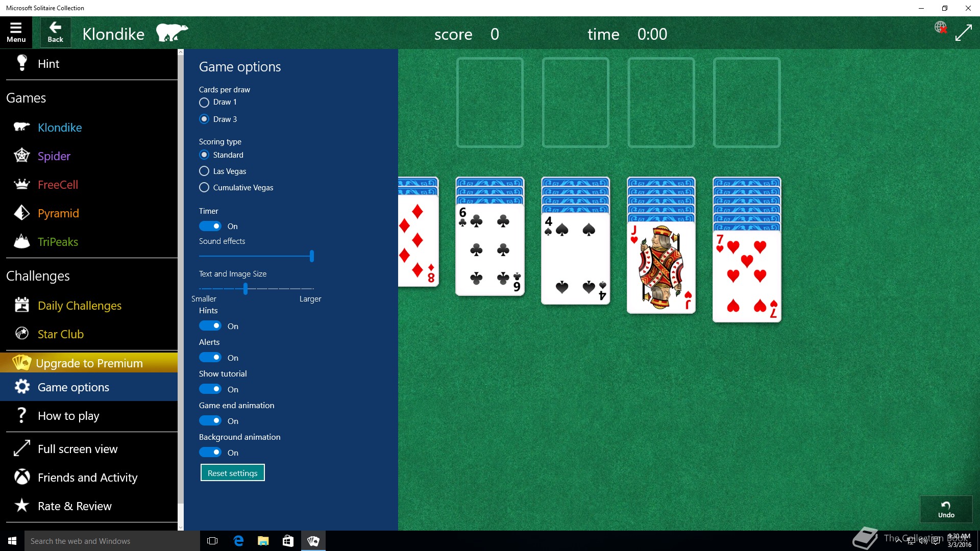Screen dimensions: 980x551
Task: Open Task View on the taskbar
Action: pos(212,541)
